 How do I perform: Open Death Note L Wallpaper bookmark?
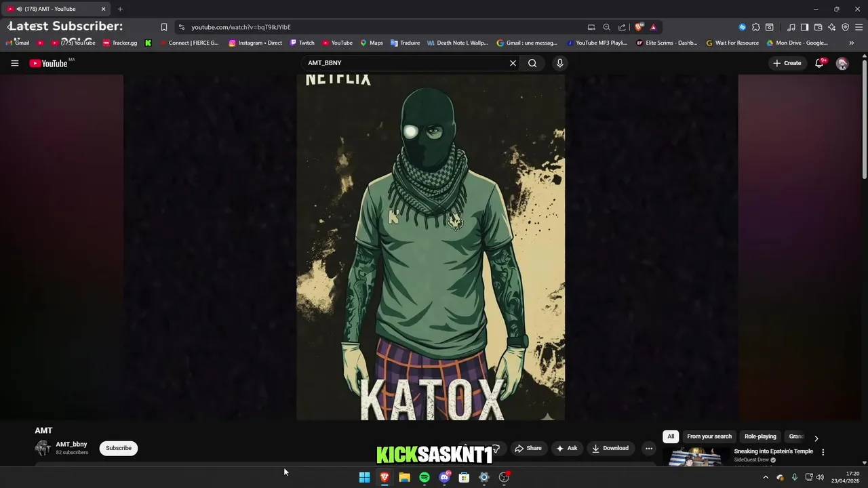(458, 43)
